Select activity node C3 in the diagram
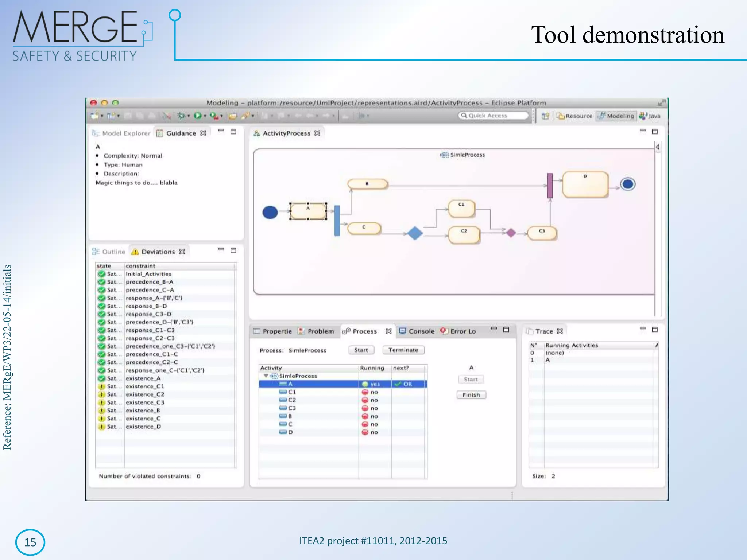 coord(542,233)
